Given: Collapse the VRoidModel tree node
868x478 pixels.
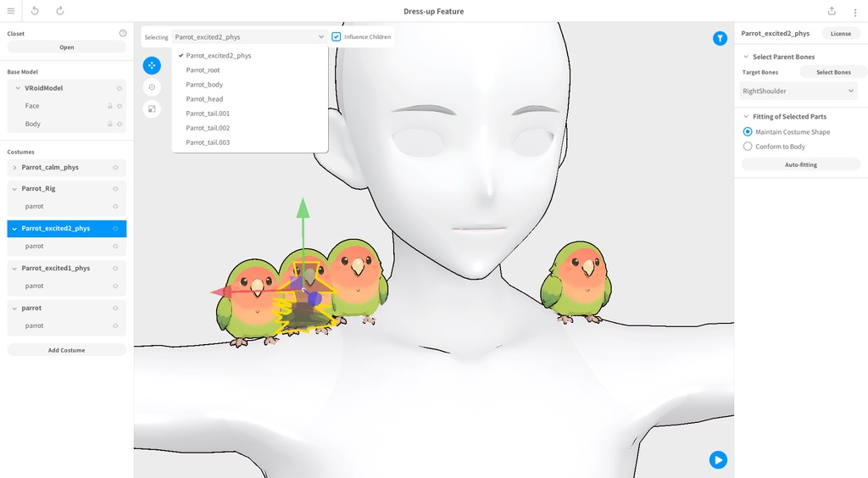Looking at the screenshot, I should coord(18,88).
